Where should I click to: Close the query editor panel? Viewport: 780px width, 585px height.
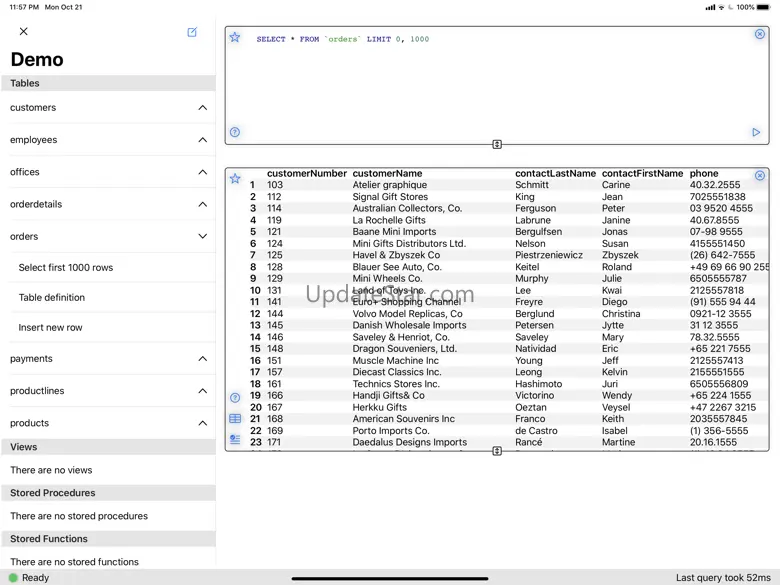pos(760,34)
